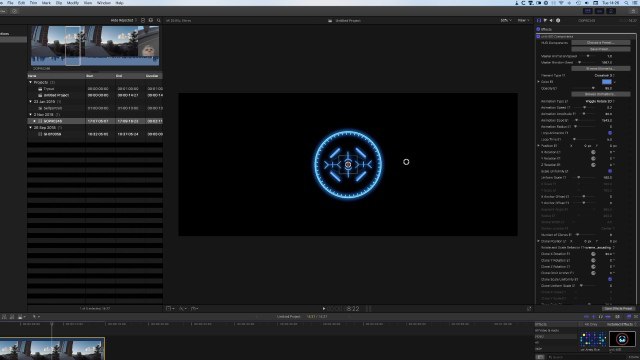The width and height of the screenshot is (640, 360).
Task: Collapse the 23 Jan 2019 group
Action: coord(30,102)
